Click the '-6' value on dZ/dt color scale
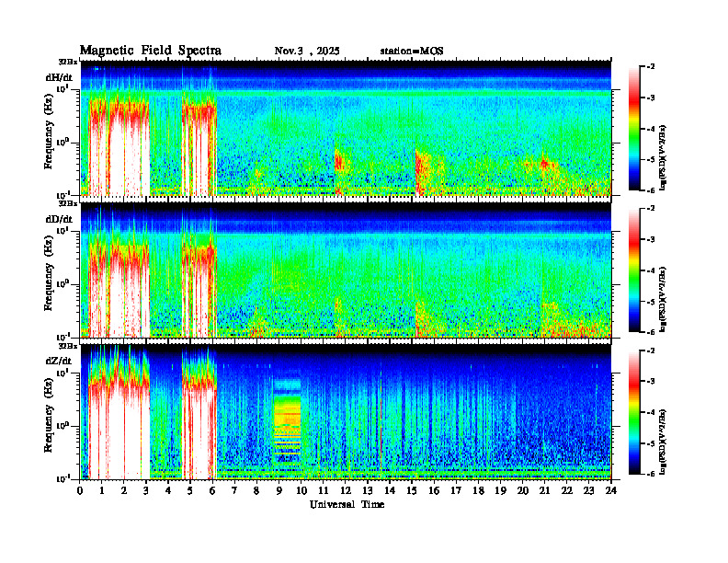Screen dimensions: 728x563 point(651,473)
